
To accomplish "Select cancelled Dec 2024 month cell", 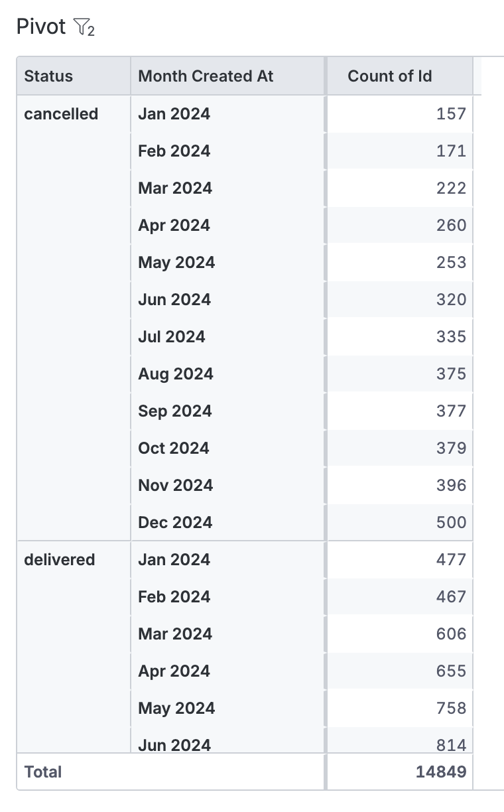I will (x=175, y=523).
